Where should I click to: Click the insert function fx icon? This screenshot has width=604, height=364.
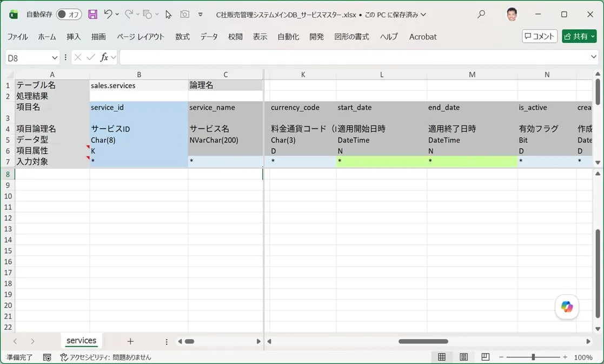pos(104,57)
